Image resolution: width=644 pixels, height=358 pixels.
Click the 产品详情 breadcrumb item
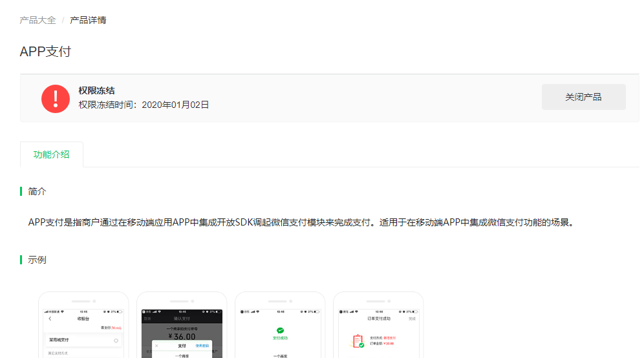[88, 20]
